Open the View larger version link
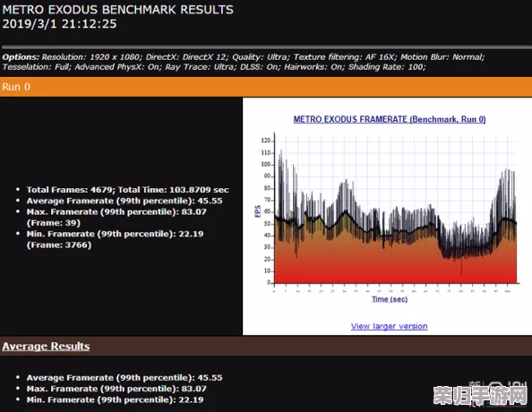The image size is (532, 412). pos(390,326)
